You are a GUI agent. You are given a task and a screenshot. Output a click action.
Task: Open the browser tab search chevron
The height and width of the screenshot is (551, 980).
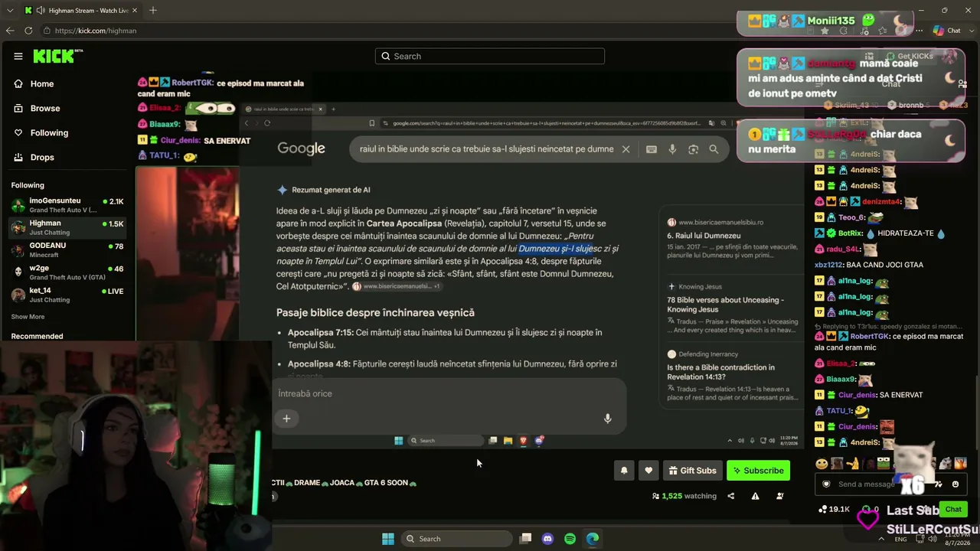[9, 11]
